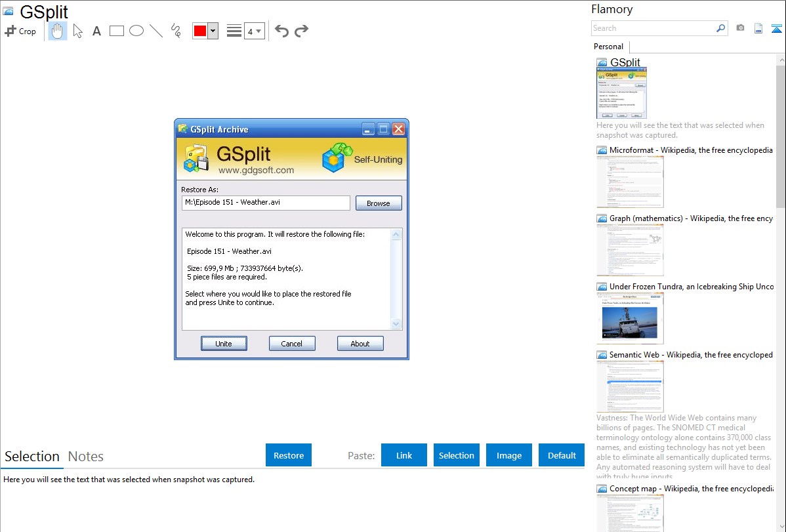The image size is (786, 532).
Task: Click the Restore As path field
Action: click(x=266, y=203)
